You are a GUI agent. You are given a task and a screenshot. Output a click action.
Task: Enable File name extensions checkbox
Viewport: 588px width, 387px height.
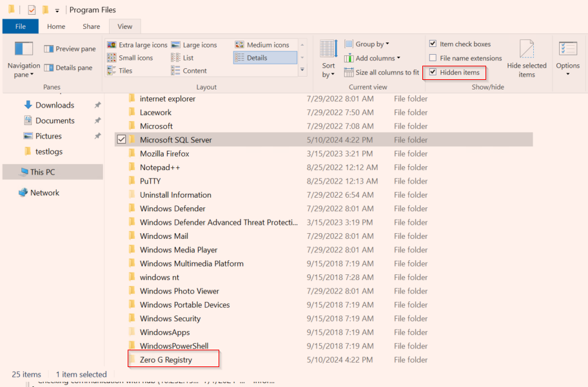pos(433,58)
